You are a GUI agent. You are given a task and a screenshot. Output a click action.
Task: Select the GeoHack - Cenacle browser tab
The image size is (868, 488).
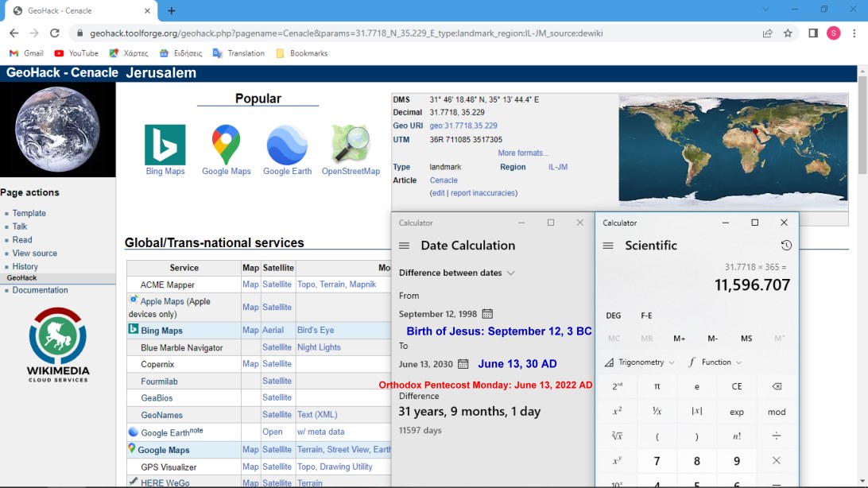coord(82,10)
